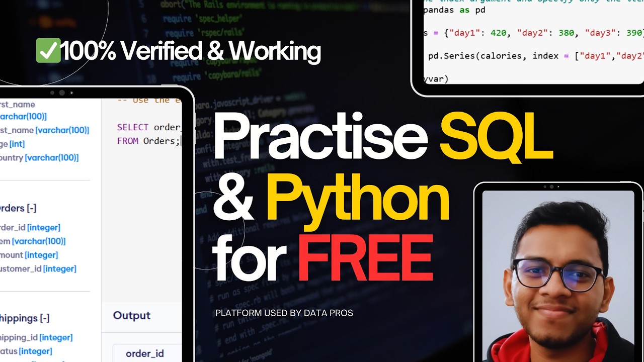This screenshot has height=362, width=644.
Task: Select the item [varchar(100)] field
Action: click(x=33, y=241)
